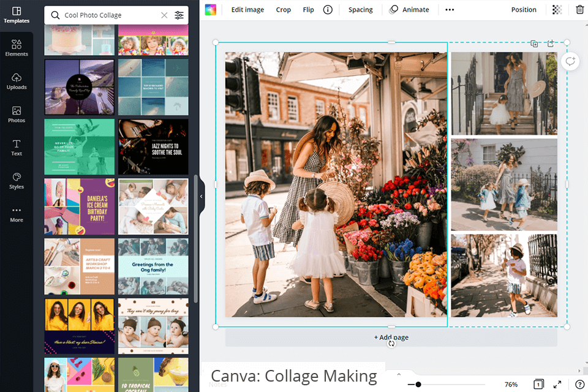Click the Crop toolbar button
The image size is (588, 392).
[284, 10]
